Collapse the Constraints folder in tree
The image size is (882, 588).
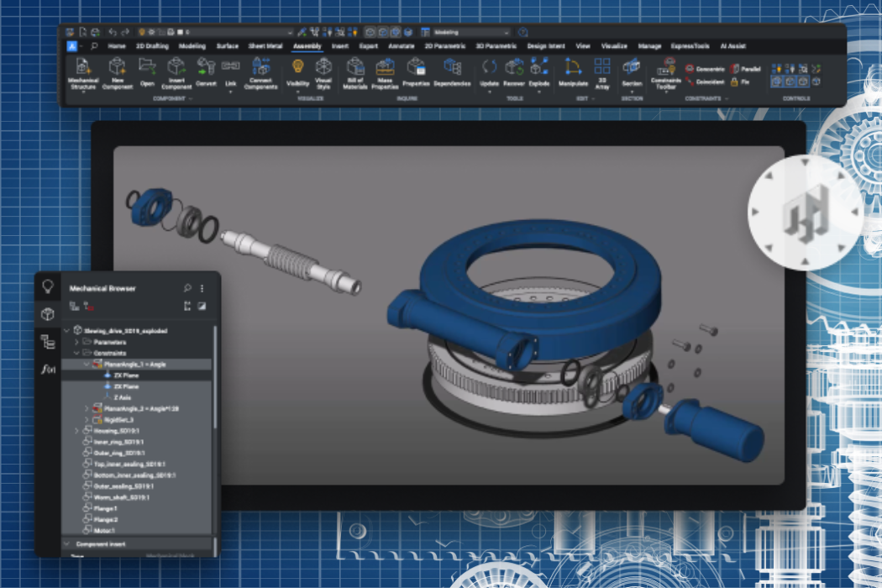[76, 354]
